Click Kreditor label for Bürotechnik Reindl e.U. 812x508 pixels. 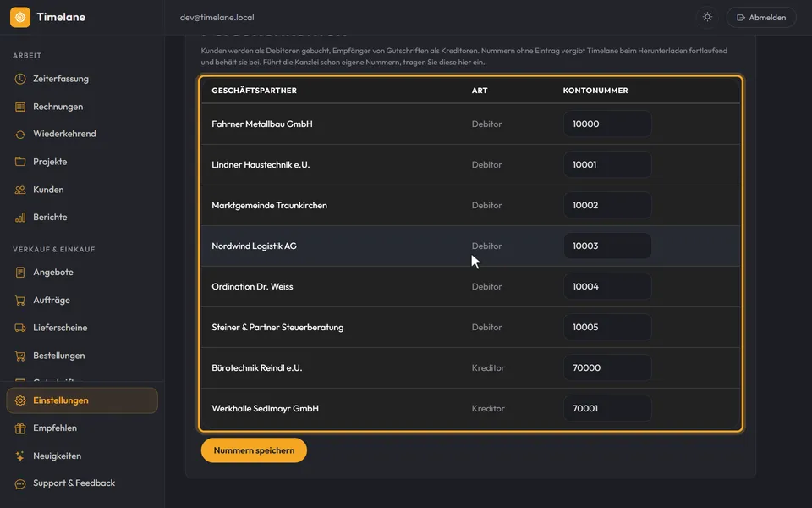[488, 368]
